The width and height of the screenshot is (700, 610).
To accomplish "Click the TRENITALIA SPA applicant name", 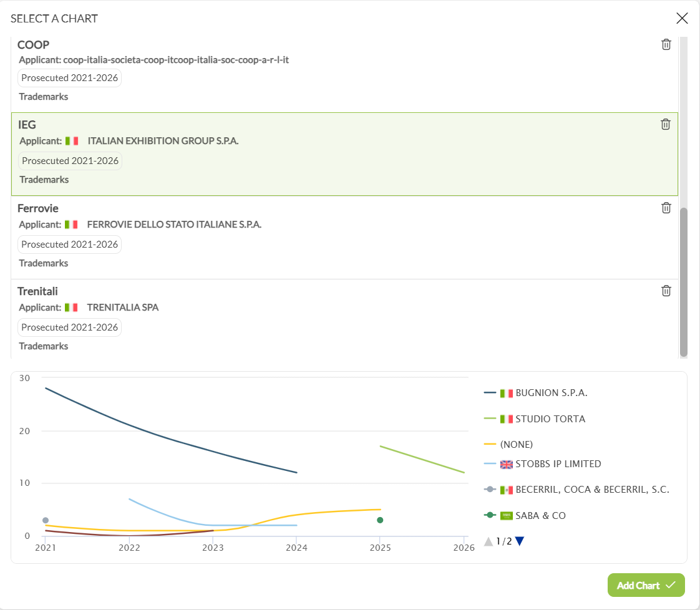I will 123,307.
